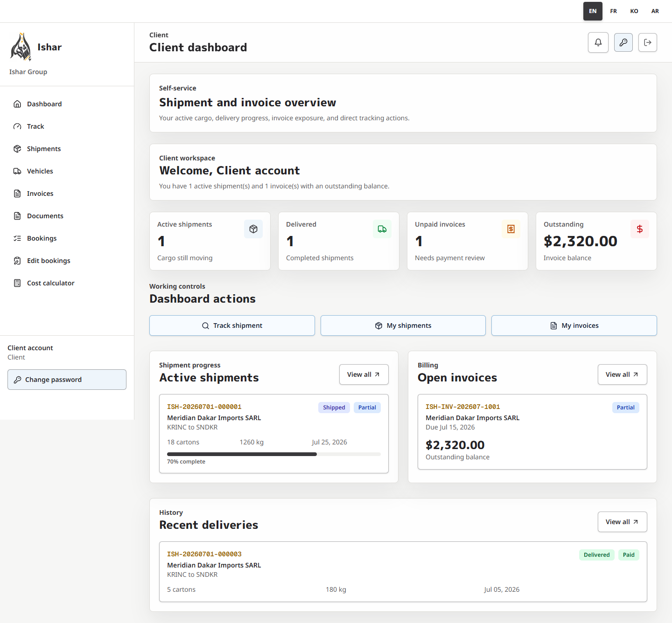Open Invoices in the sidebar
The width and height of the screenshot is (672, 623).
(67, 194)
